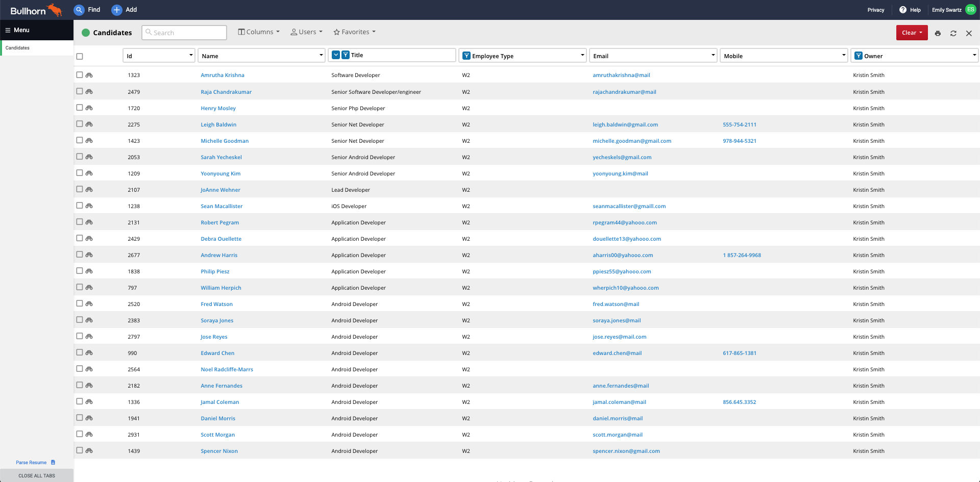
Task: Open the main Menu sidebar
Action: click(17, 30)
